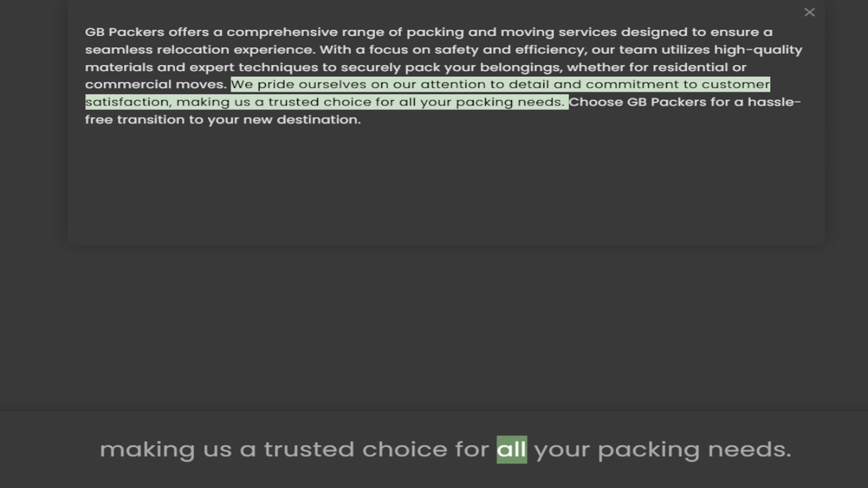
Task: Click the word "destination" ending the paragraph
Action: point(318,120)
